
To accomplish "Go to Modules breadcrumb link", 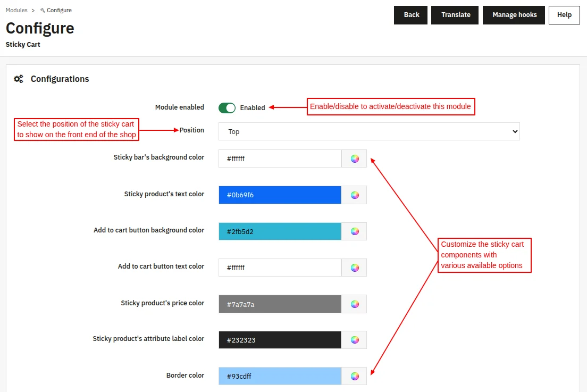I will (x=16, y=10).
